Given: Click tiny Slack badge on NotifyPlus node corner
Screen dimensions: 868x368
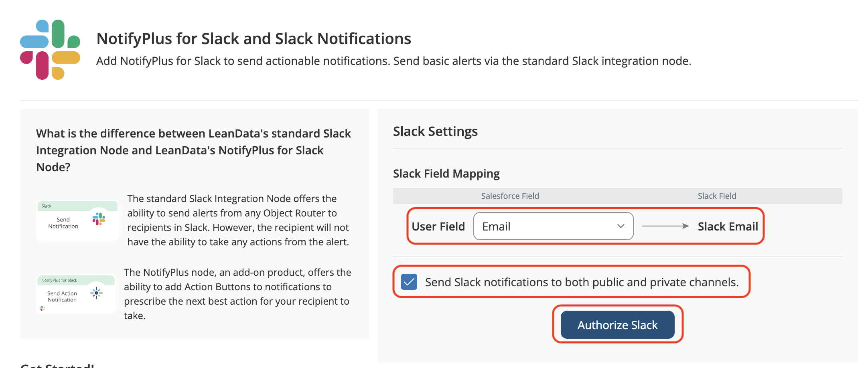Looking at the screenshot, I should (42, 308).
